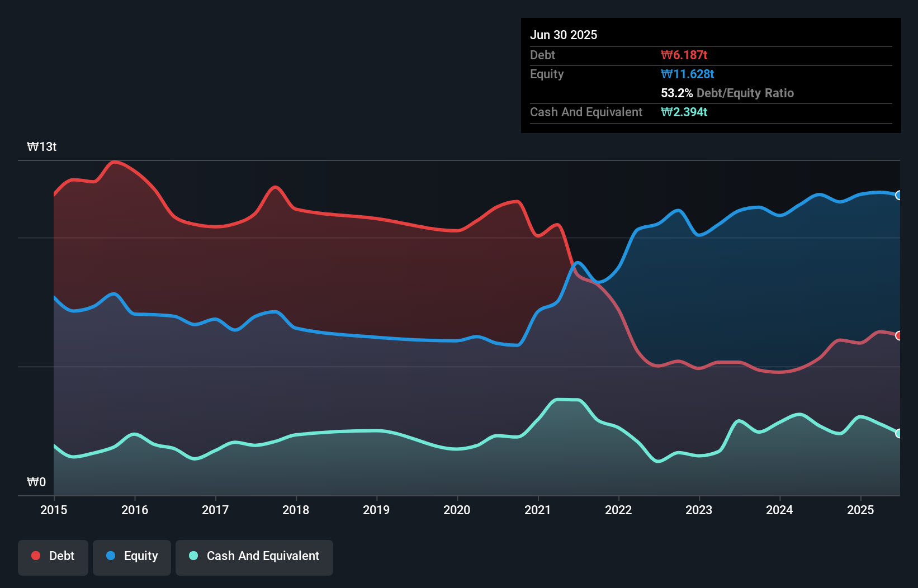
Task: Click the 2019 year label on axis
Action: coord(376,510)
